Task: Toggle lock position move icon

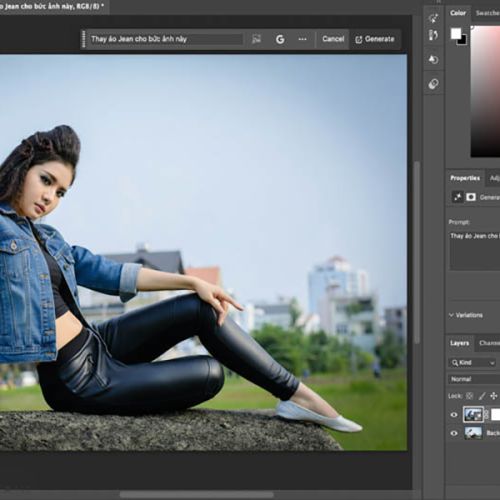Action: point(494,396)
